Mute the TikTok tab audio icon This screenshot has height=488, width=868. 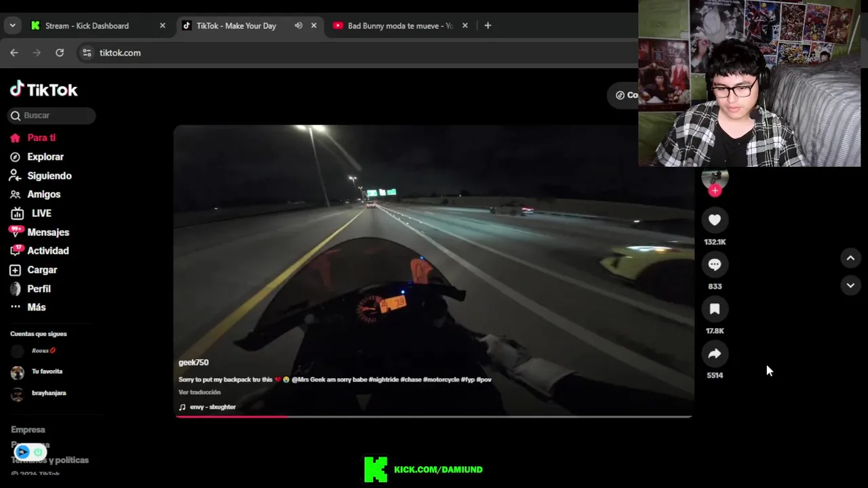[x=298, y=26]
